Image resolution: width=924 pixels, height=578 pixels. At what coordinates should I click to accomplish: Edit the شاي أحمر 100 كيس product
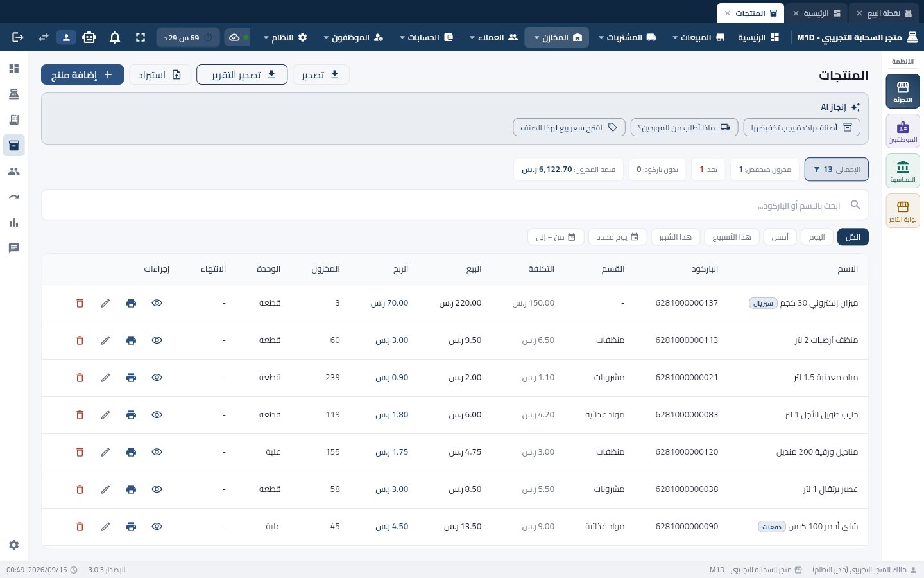105,527
